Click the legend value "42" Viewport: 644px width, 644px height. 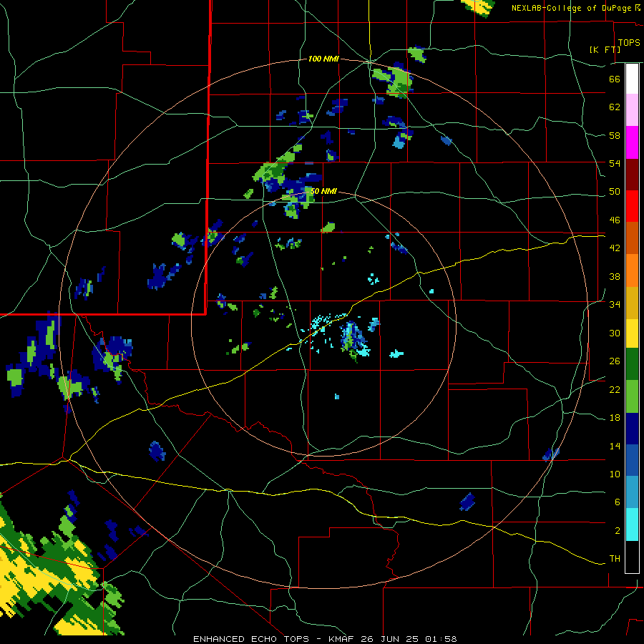[615, 248]
